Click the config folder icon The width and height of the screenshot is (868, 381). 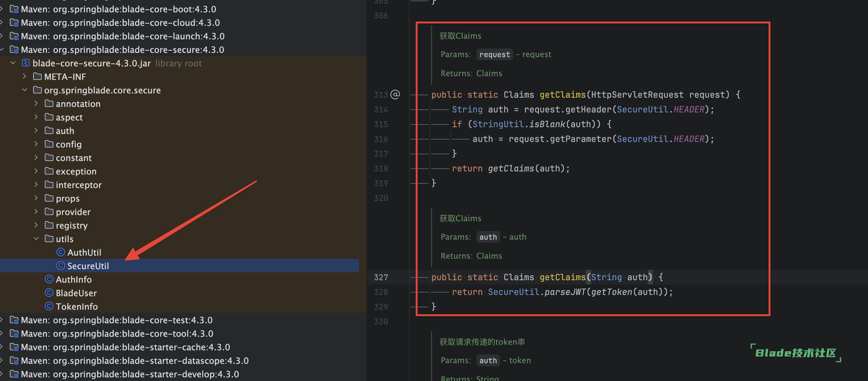click(x=49, y=144)
